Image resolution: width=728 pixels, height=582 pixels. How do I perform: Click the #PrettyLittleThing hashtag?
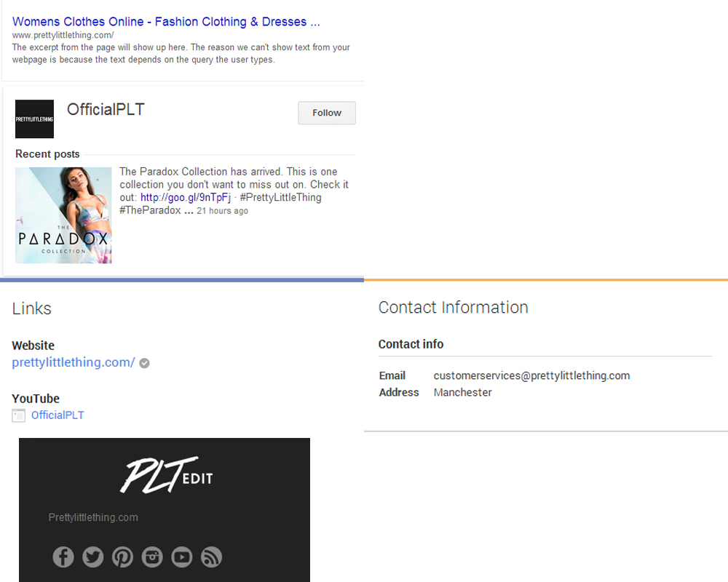(280, 198)
